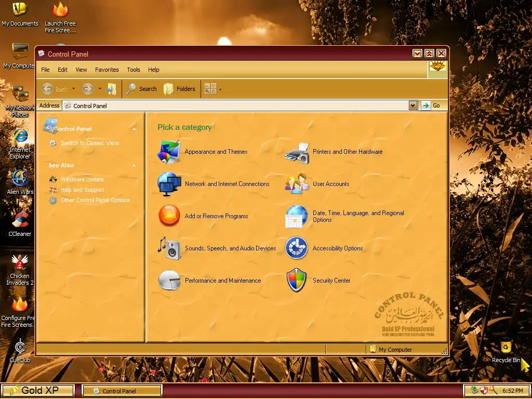Screen dimensions: 532x399
Task: Click the Appearance and Themes text label
Action: [216, 152]
